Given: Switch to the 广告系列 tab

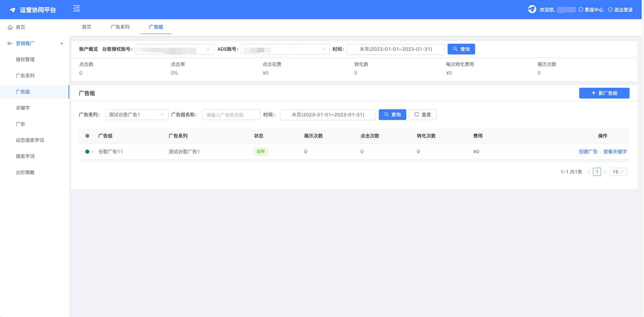Looking at the screenshot, I should [x=120, y=27].
